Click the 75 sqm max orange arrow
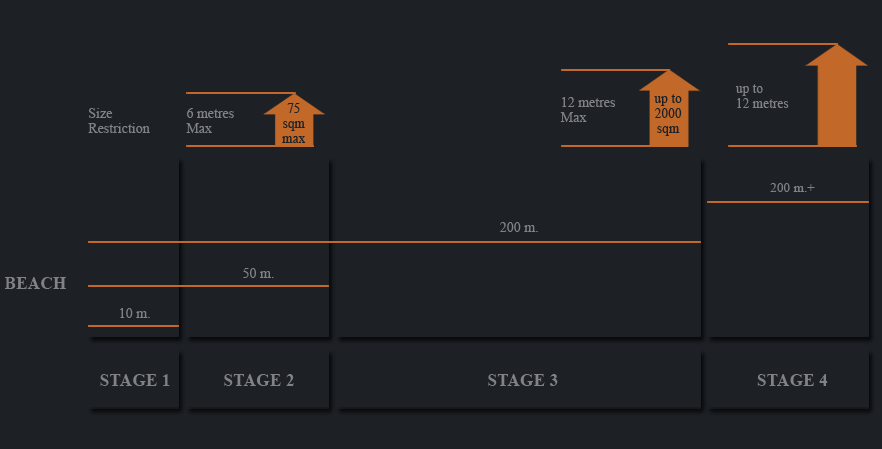The width and height of the screenshot is (882, 449). pyautogui.click(x=294, y=120)
